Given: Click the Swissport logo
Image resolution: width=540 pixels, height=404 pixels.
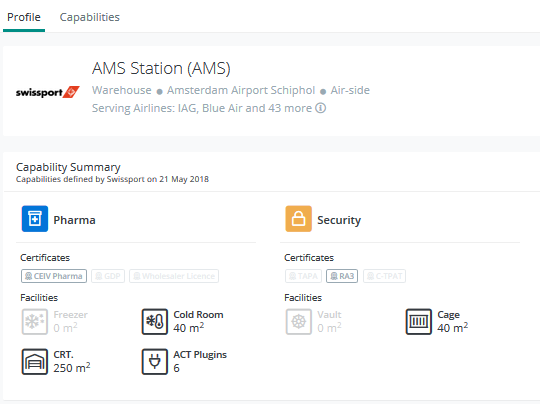Looking at the screenshot, I should (x=48, y=92).
